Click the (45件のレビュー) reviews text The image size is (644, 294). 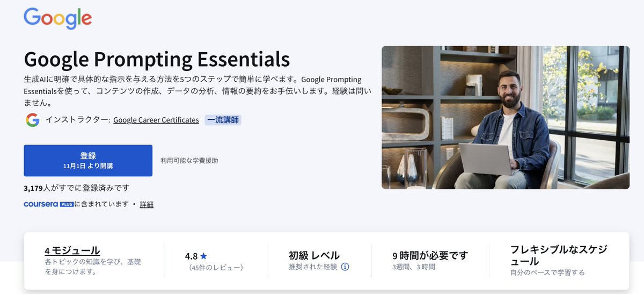[215, 267]
